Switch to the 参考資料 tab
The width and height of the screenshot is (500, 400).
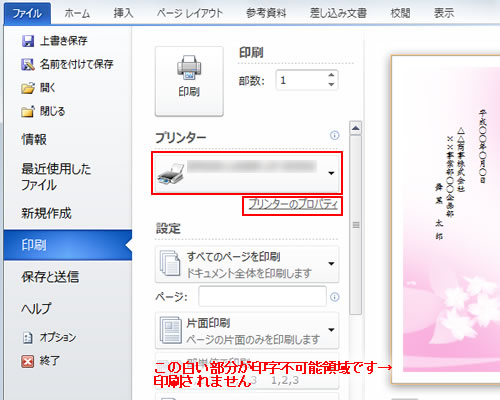[x=266, y=13]
